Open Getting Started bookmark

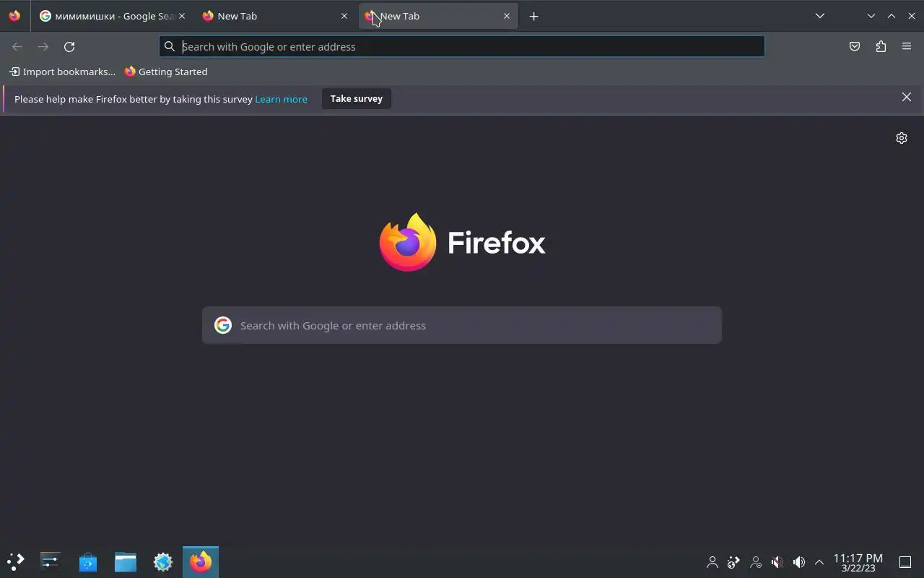coord(166,72)
